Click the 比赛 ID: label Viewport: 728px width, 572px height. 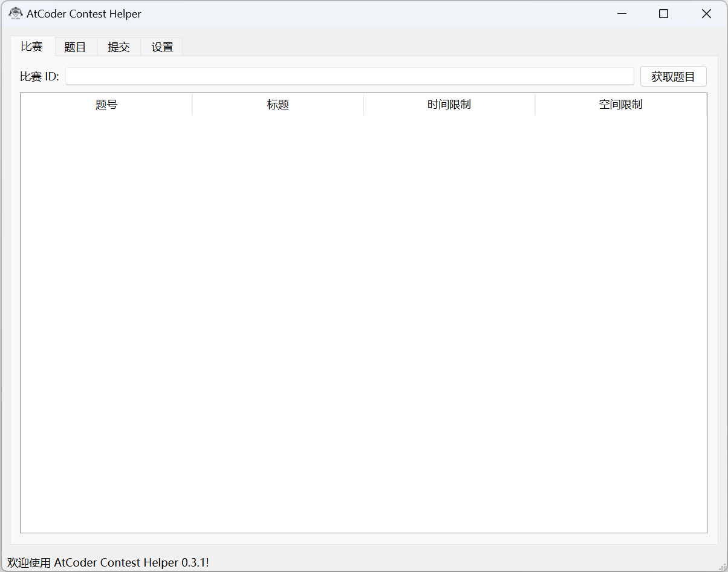point(40,76)
